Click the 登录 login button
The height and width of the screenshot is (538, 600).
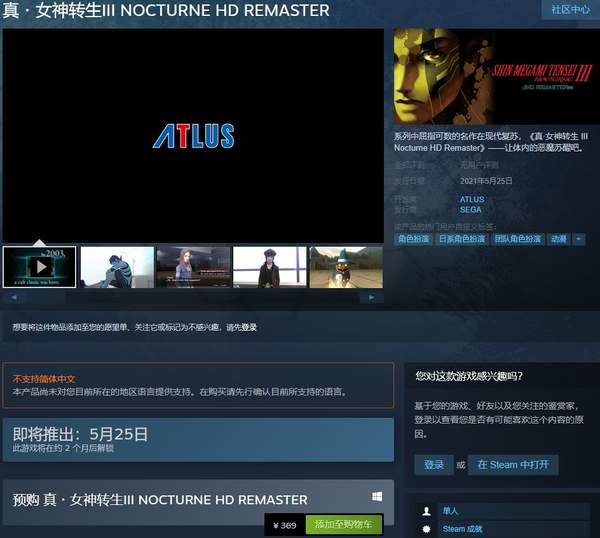click(x=433, y=465)
